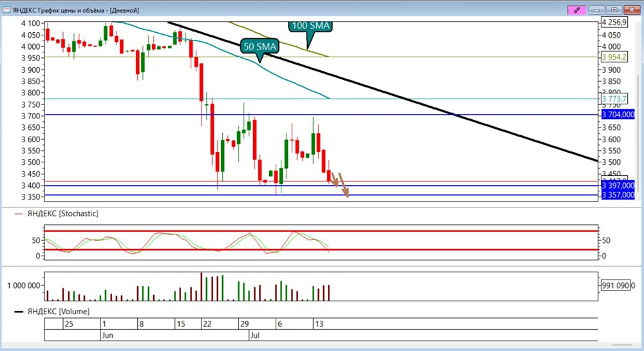Close the chart window with red X

[x=632, y=10]
